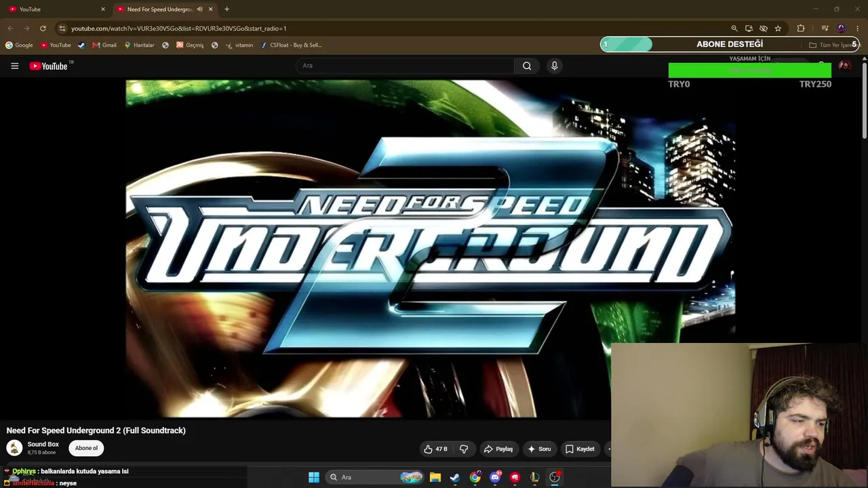
Task: Subscribe with the Abone ol button
Action: 86,448
